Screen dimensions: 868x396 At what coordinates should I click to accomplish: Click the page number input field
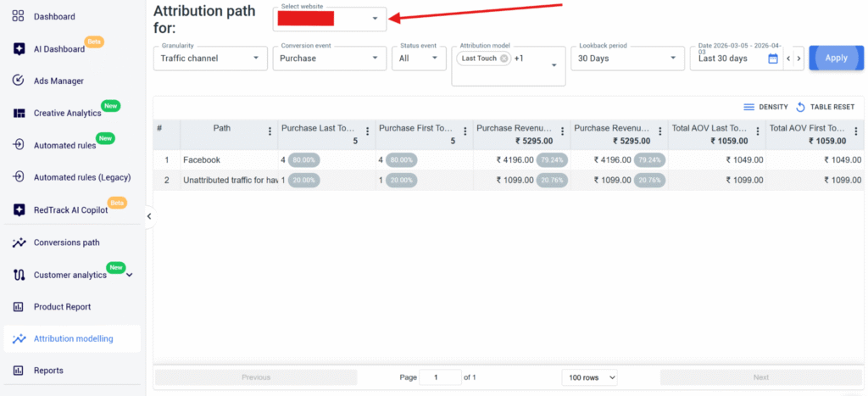tap(440, 377)
